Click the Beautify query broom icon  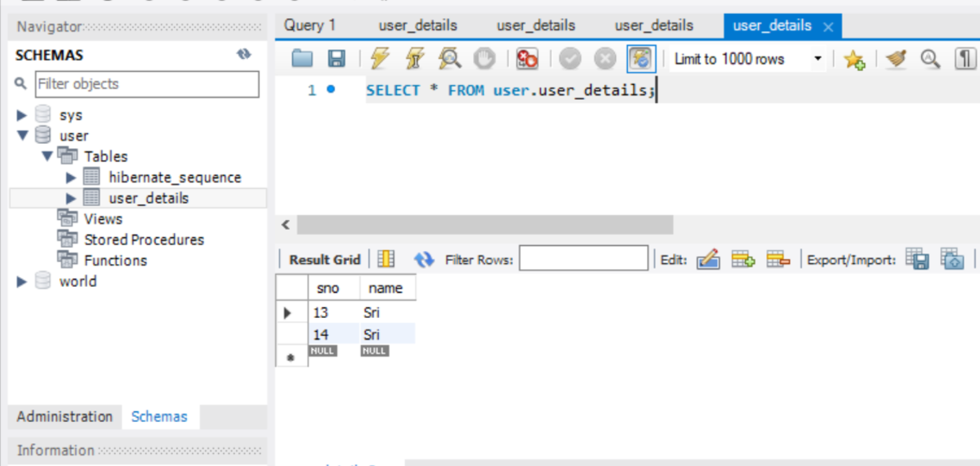pos(897,59)
